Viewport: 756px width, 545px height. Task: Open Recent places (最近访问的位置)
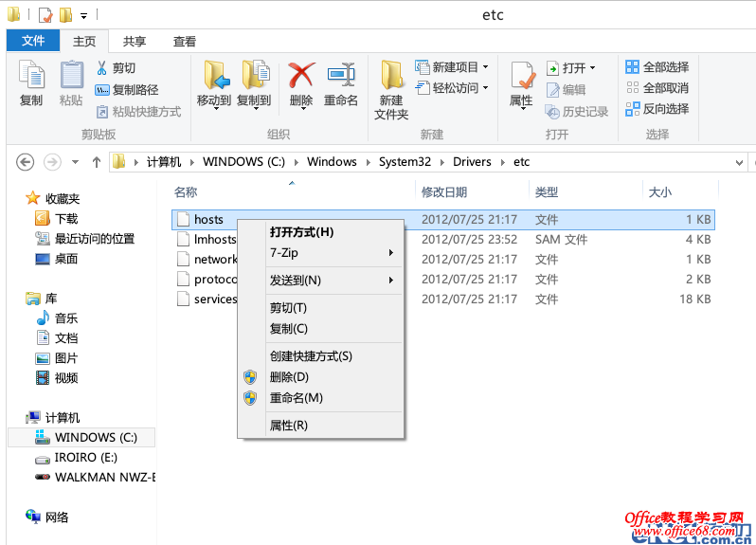tap(85, 238)
